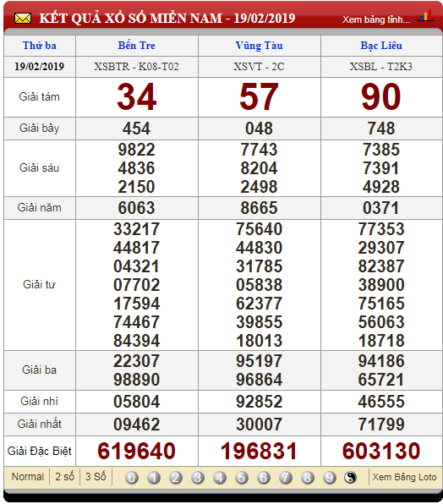Click Giải bảy number 454
This screenshot has width=443, height=504.
(136, 129)
